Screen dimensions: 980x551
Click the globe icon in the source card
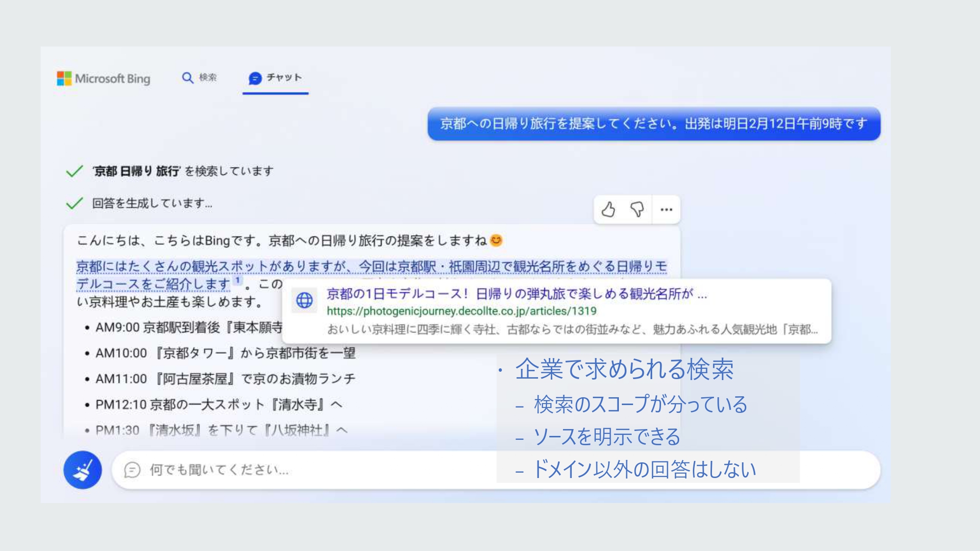(x=304, y=300)
